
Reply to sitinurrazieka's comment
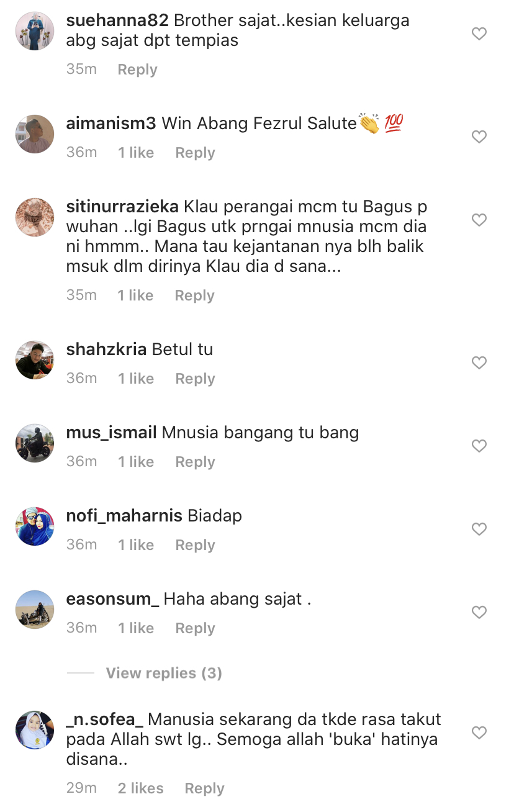pos(194,295)
